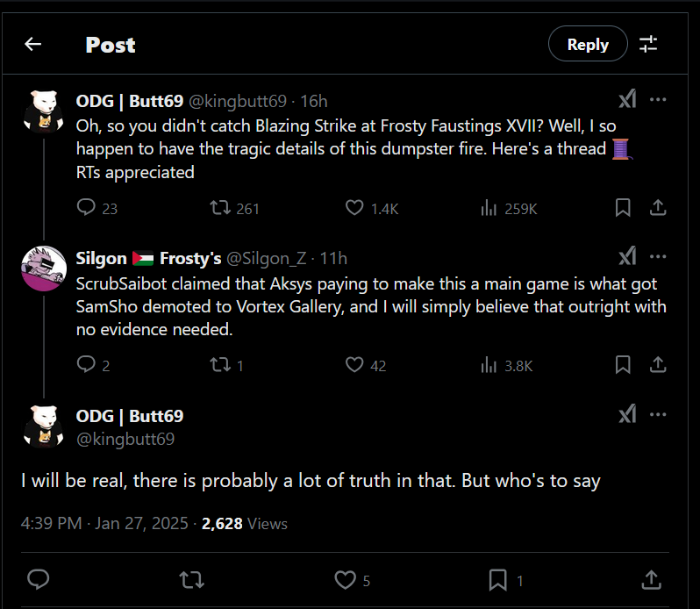Click Grok icon on Silgon's reply
The height and width of the screenshot is (609, 700).
[627, 257]
